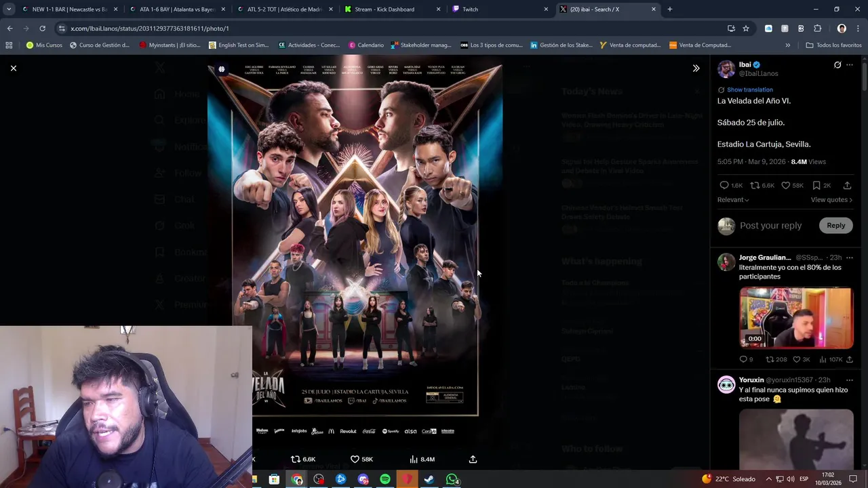This screenshot has width=868, height=488.
Task: Reply to Jorge Graulian's comment, count 9
Action: 746,360
